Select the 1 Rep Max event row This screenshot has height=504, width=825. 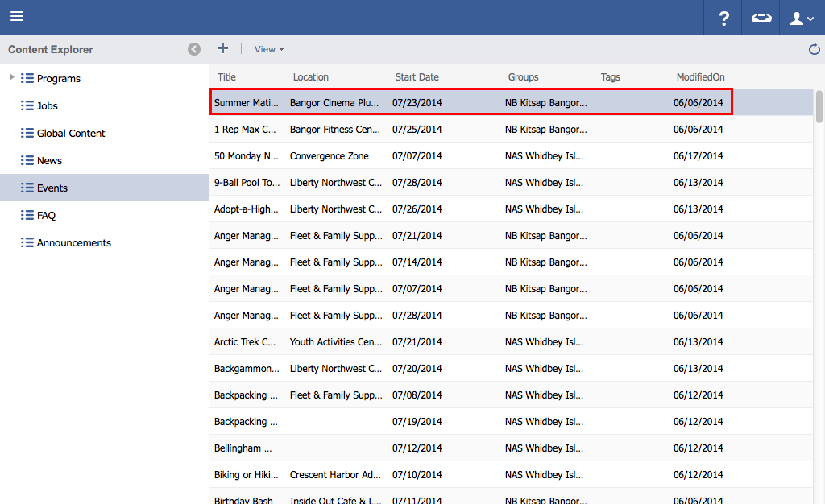245,130
